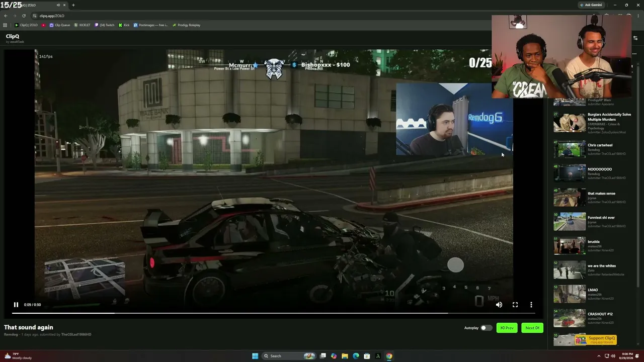Skip to the next clip with Next
The height and width of the screenshot is (362, 644).
[x=532, y=328]
